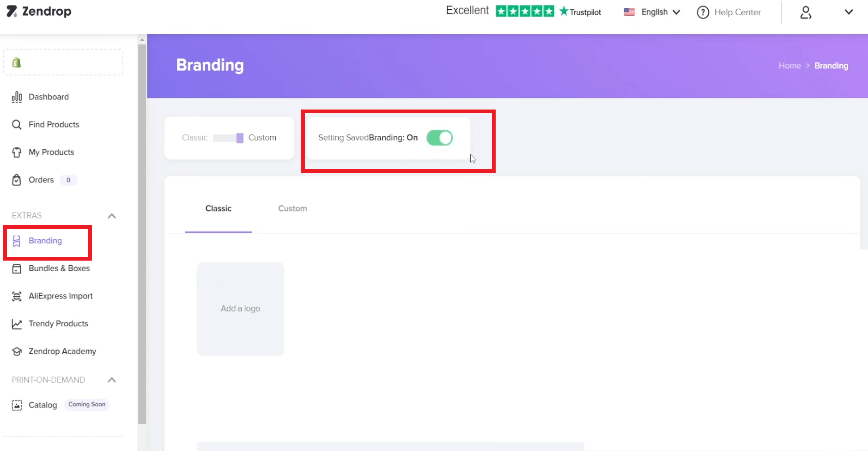Go to Find Products page
Image resolution: width=868 pixels, height=451 pixels.
[54, 124]
